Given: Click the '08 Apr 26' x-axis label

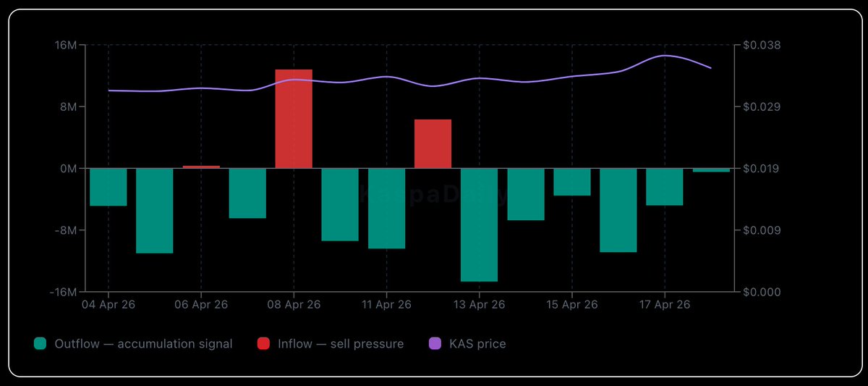Looking at the screenshot, I should click(294, 305).
